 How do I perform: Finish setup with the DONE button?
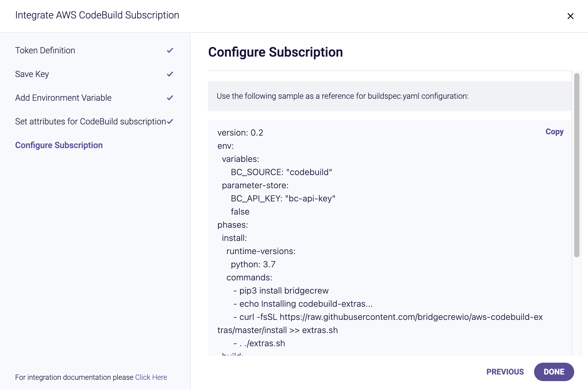point(554,372)
